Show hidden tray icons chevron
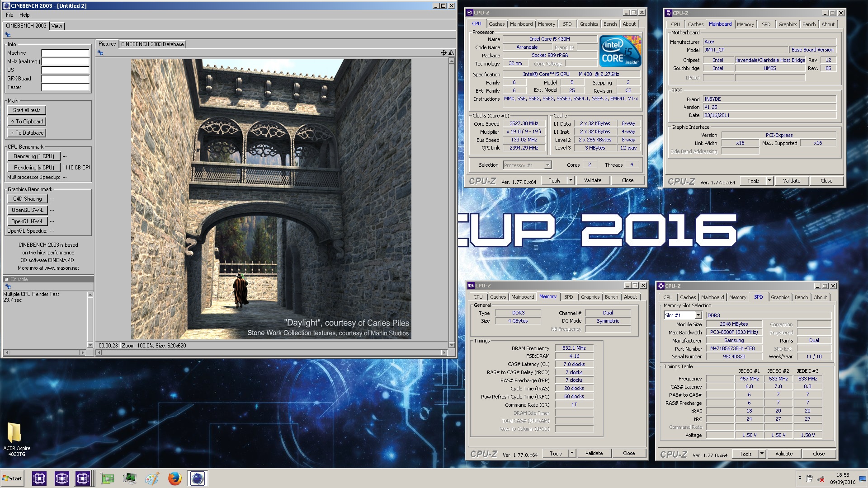Viewport: 868px width, 488px height. pos(800,478)
